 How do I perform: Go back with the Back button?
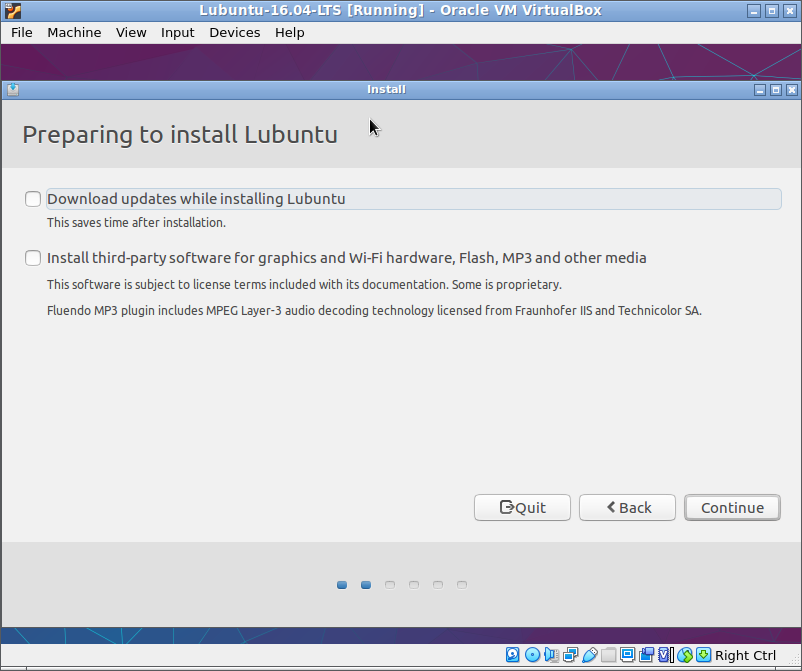tap(627, 507)
